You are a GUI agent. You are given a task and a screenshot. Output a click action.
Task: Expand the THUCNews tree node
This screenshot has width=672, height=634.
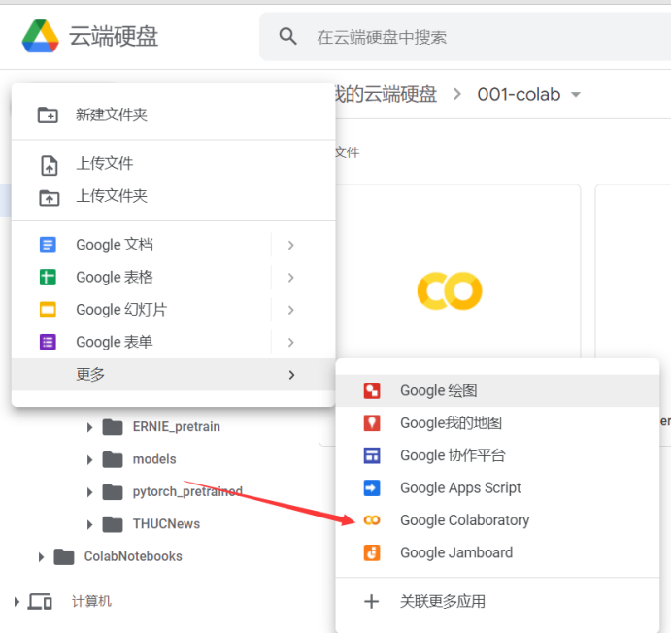click(x=89, y=524)
